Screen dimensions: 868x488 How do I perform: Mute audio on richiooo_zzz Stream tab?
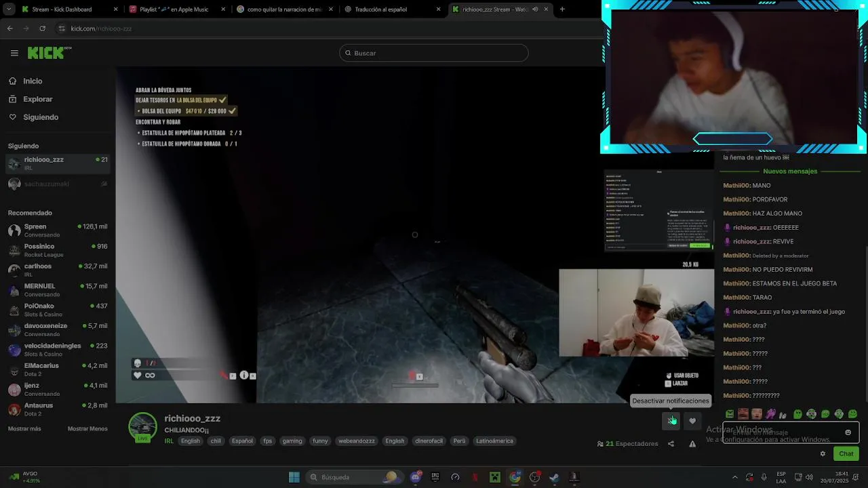pos(535,9)
